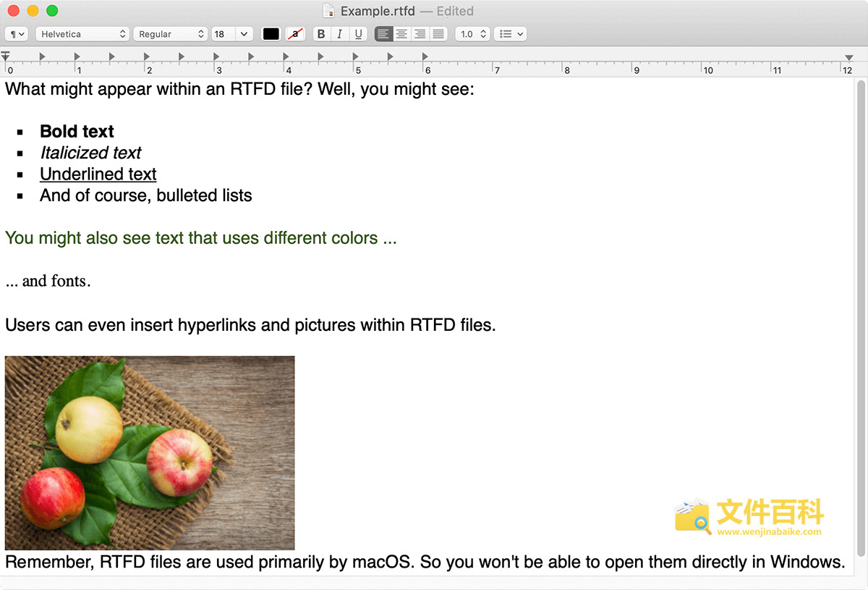Select the tab stop at ruler mark 2
This screenshot has width=868, height=590.
pyautogui.click(x=147, y=56)
